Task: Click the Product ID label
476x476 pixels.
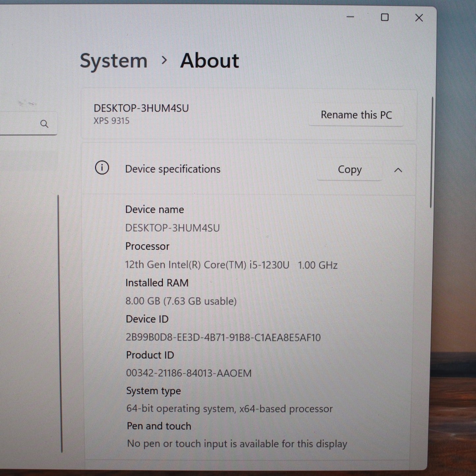Action: [x=150, y=355]
